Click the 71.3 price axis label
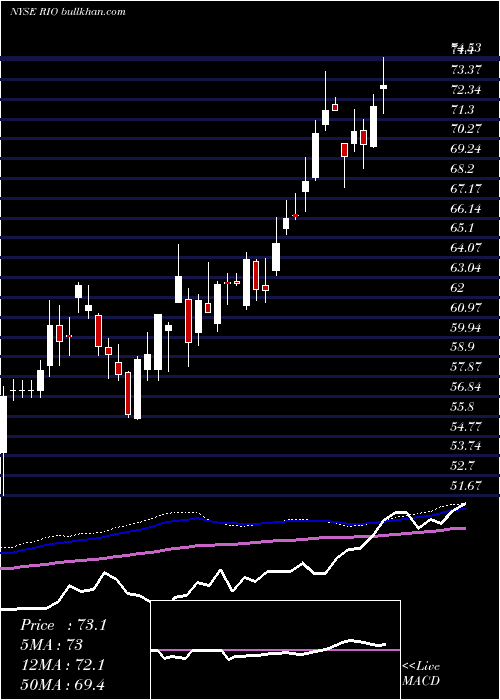 463,109
